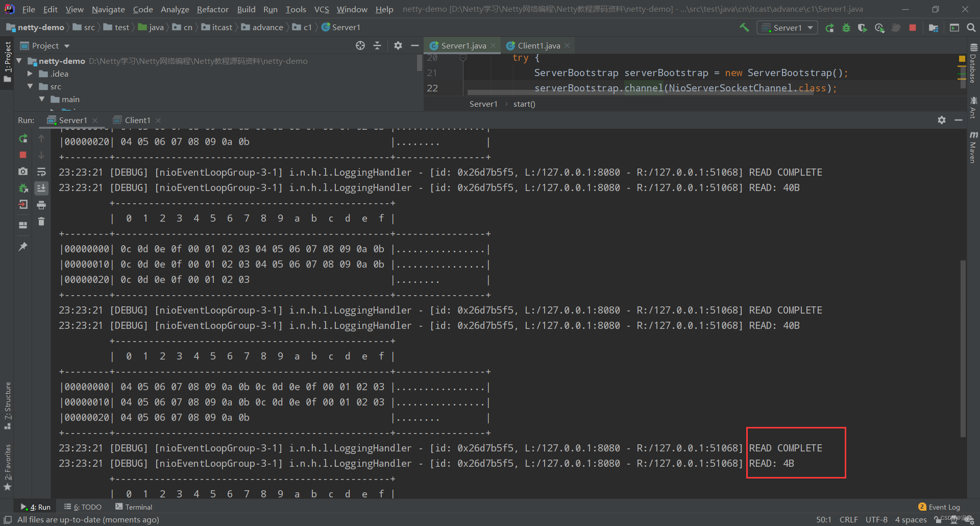The width and height of the screenshot is (980, 526).
Task: Open the 4 spaces indent selector
Action: tap(911, 519)
